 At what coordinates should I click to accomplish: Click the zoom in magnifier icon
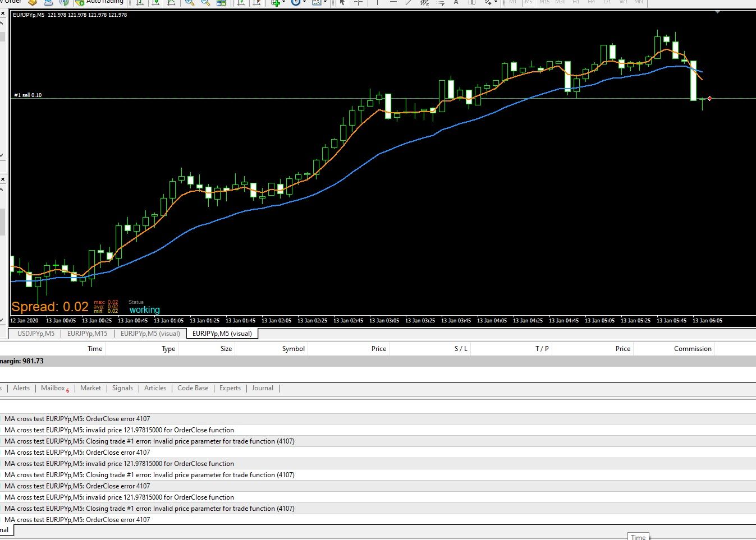click(x=190, y=2)
